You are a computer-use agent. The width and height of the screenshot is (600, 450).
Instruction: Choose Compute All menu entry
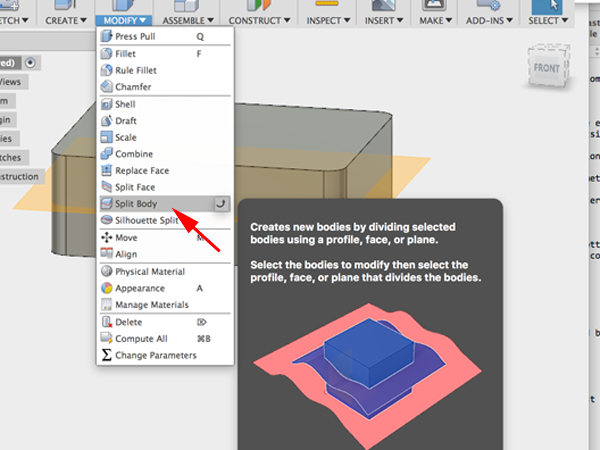(165, 338)
